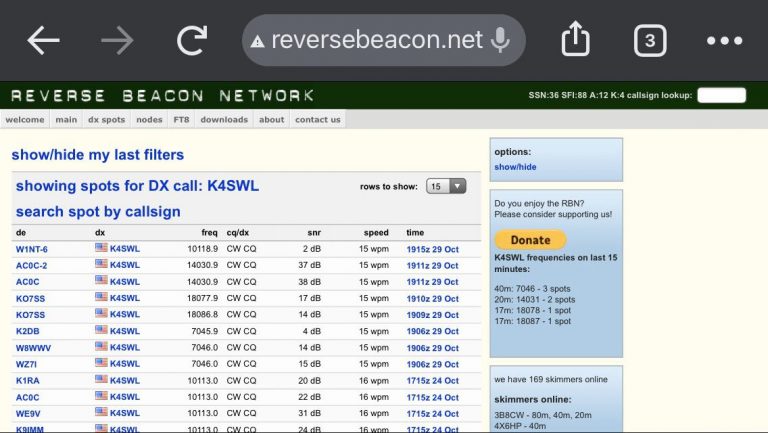Click the Donate button
The image size is (768, 433).
530,240
